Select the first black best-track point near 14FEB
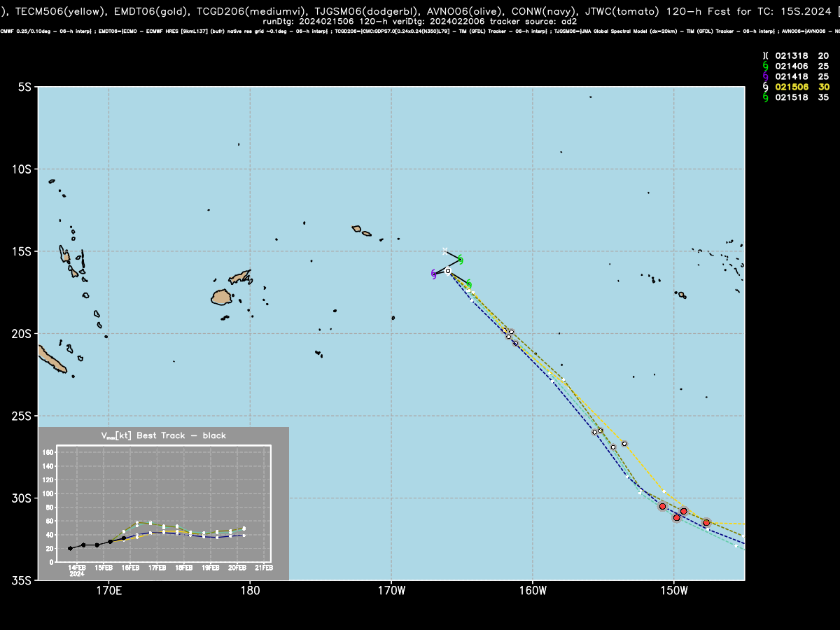This screenshot has width=840, height=630. pyautogui.click(x=70, y=548)
